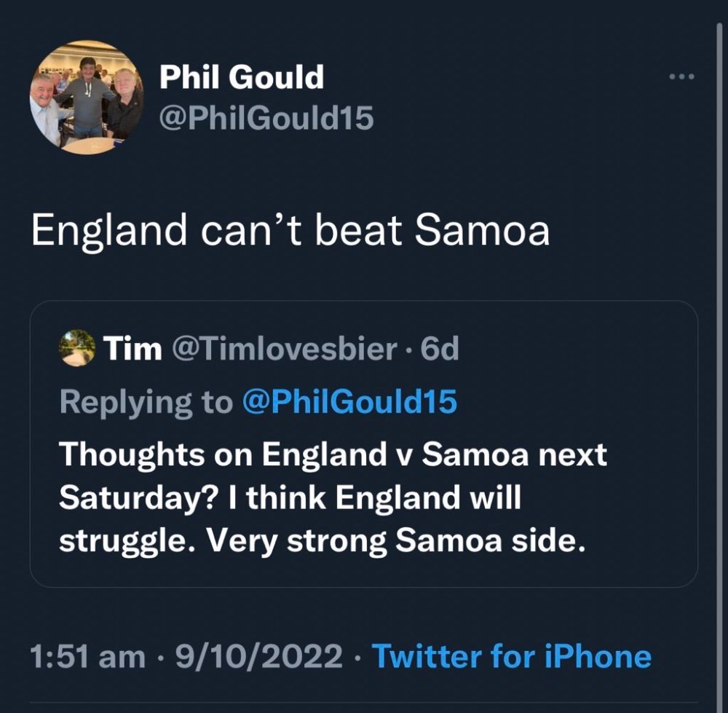Click the 1:51 am timestamp
This screenshot has height=713, width=728.
pos(88,657)
